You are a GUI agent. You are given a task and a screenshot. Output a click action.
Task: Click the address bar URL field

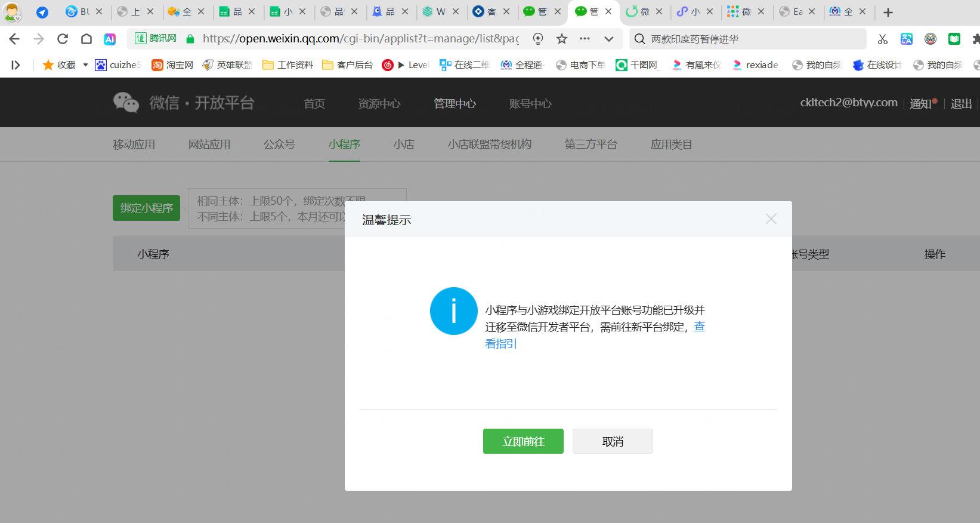tap(360, 39)
